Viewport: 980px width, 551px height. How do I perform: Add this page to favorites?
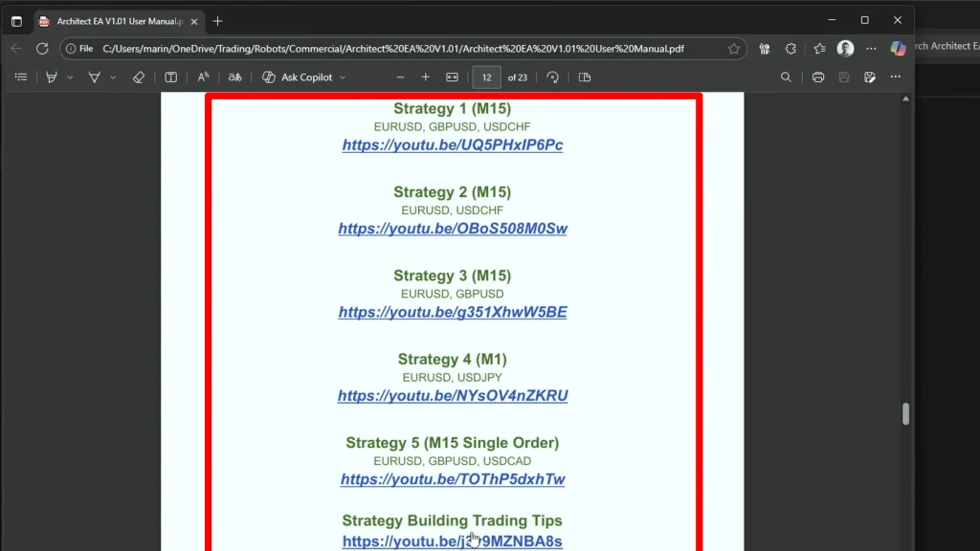(x=734, y=48)
